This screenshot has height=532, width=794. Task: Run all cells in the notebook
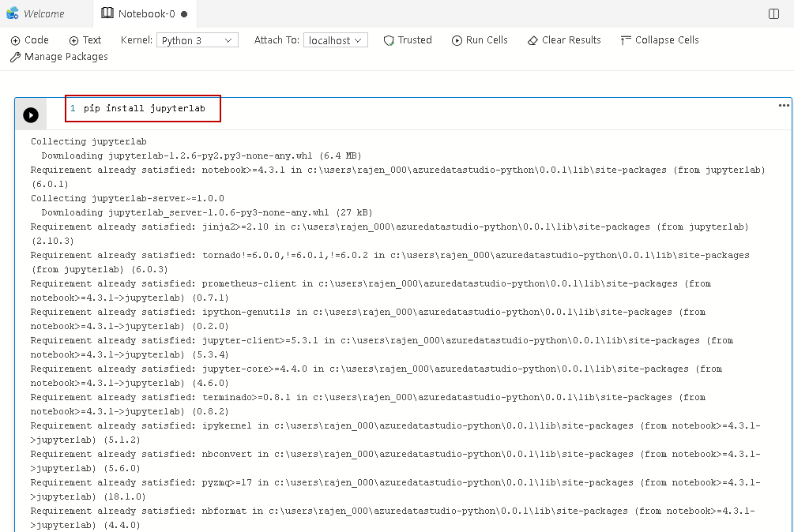[480, 39]
